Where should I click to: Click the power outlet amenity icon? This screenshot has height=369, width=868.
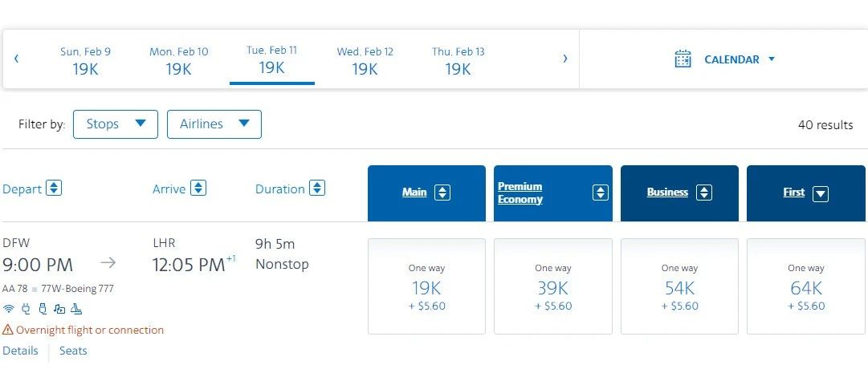click(x=26, y=309)
